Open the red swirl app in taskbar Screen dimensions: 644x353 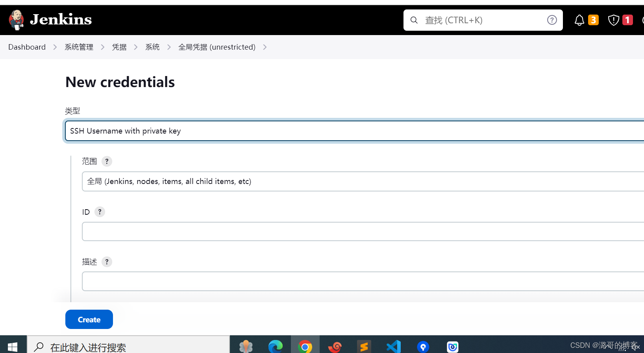(335, 347)
